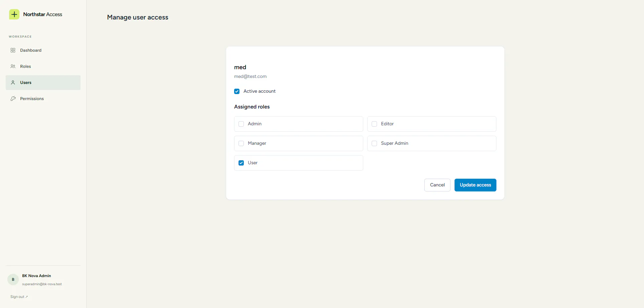Open the Permissions section
The image size is (644, 308).
(43, 99)
